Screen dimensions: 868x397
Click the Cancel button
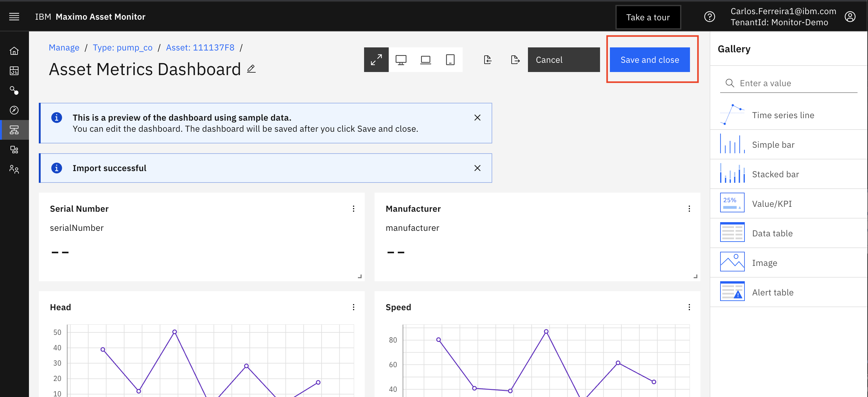pos(550,60)
